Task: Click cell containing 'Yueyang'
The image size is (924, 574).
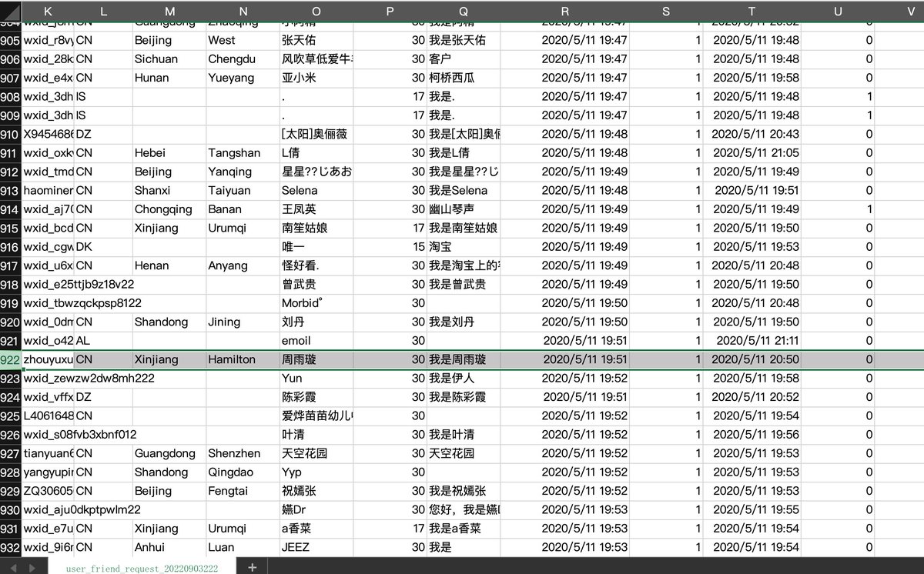Action: tap(243, 78)
